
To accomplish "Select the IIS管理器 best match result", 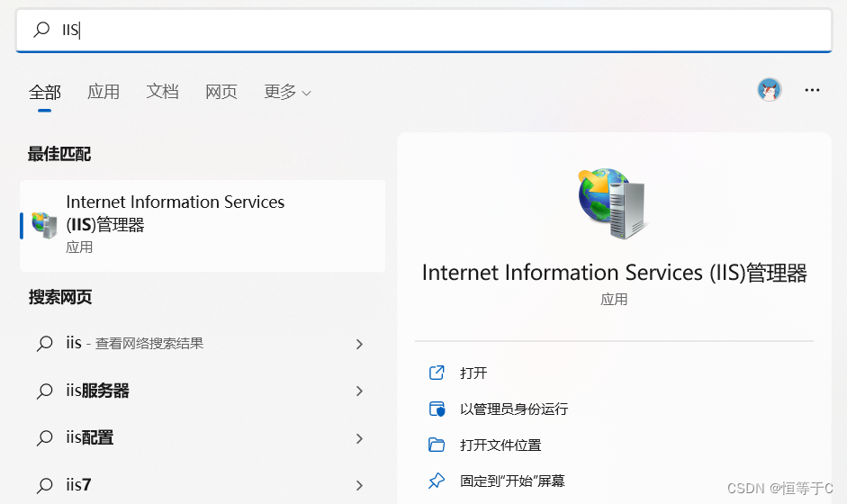I will pos(203,225).
